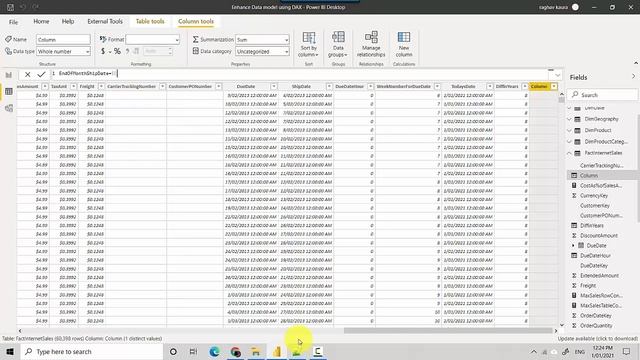Open Chrome from taskbar
The height and width of the screenshot is (360, 640).
tap(235, 351)
